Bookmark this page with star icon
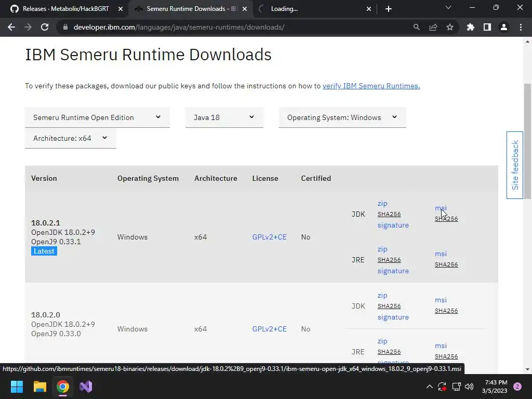 click(450, 27)
